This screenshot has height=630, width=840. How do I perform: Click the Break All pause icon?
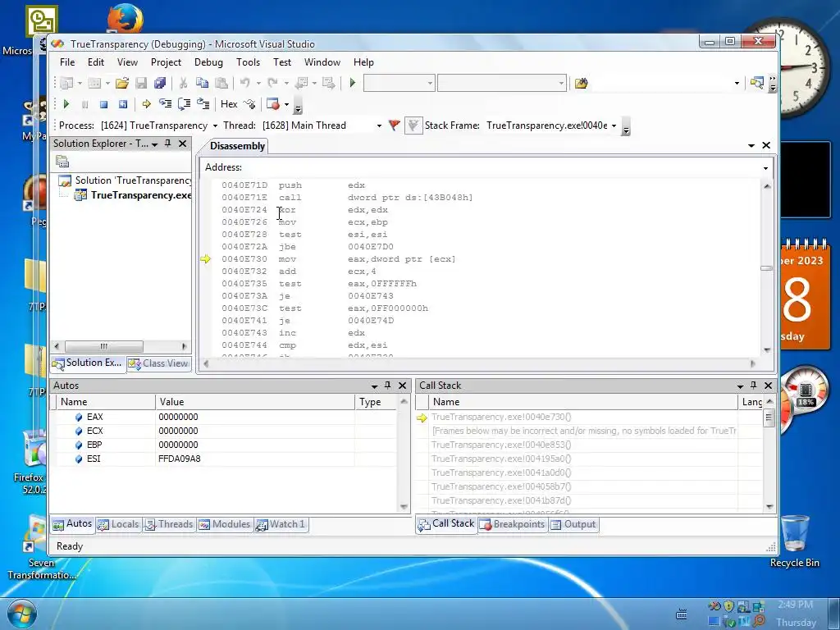coord(84,104)
